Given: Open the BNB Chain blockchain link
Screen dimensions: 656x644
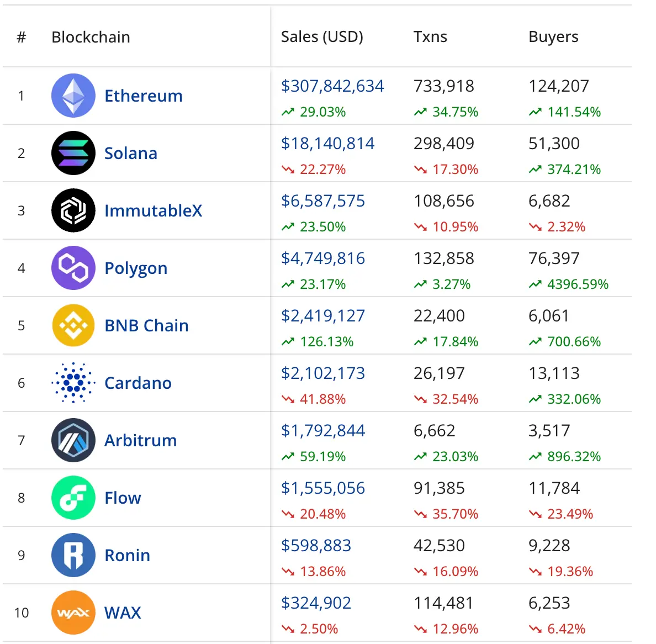Looking at the screenshot, I should pos(146,325).
